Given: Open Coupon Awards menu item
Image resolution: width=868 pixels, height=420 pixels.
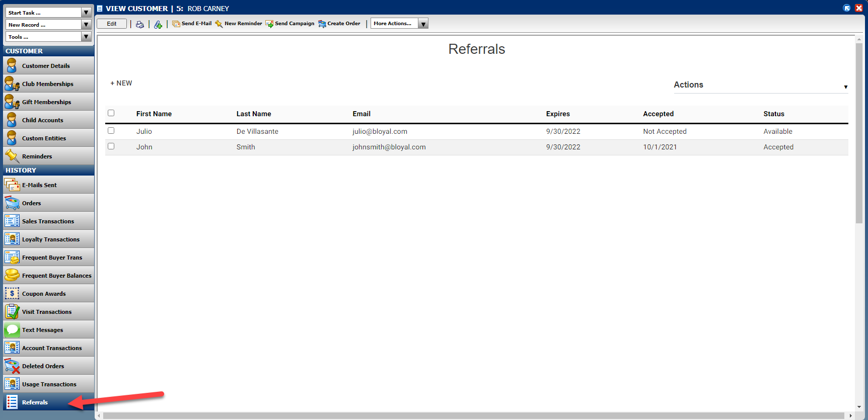Looking at the screenshot, I should [48, 293].
